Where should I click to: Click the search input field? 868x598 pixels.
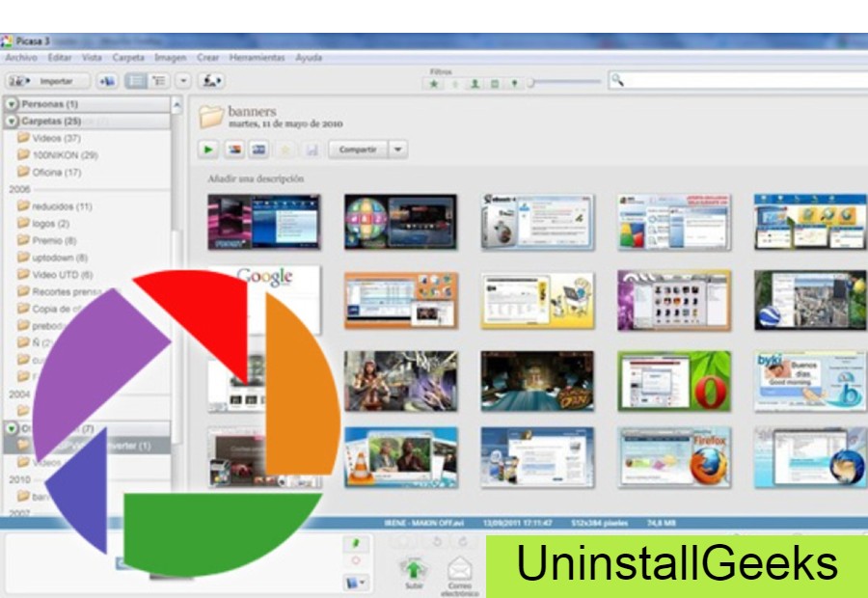pyautogui.click(x=738, y=81)
